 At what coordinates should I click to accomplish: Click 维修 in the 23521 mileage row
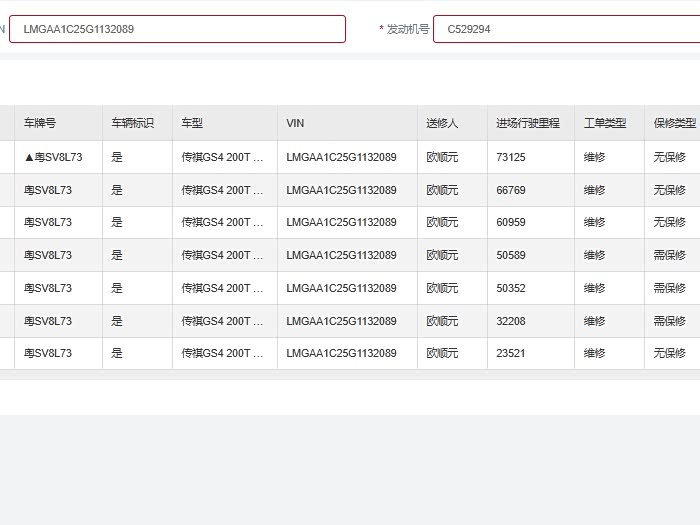click(x=594, y=353)
